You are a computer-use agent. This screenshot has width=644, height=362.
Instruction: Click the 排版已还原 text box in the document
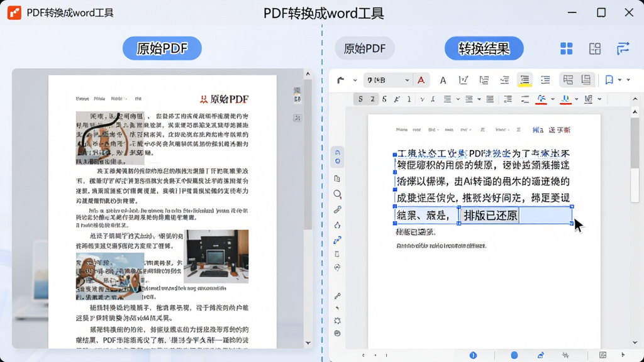[x=491, y=215]
